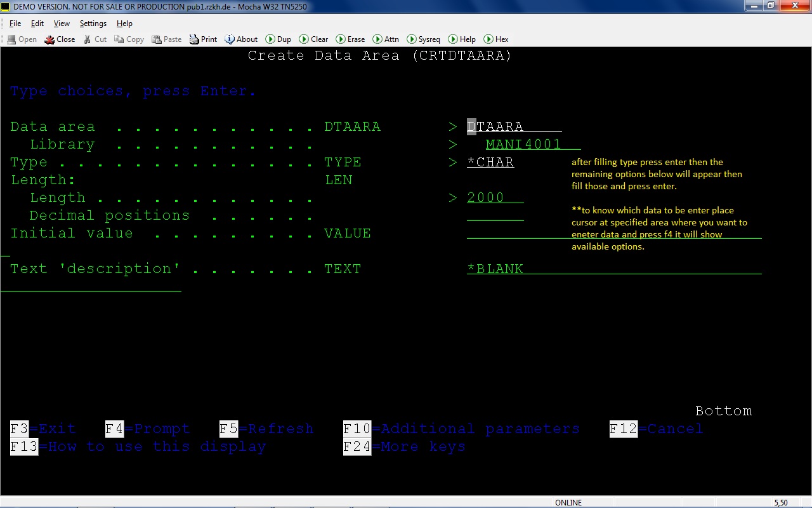Close the current TN5250 session

point(60,39)
